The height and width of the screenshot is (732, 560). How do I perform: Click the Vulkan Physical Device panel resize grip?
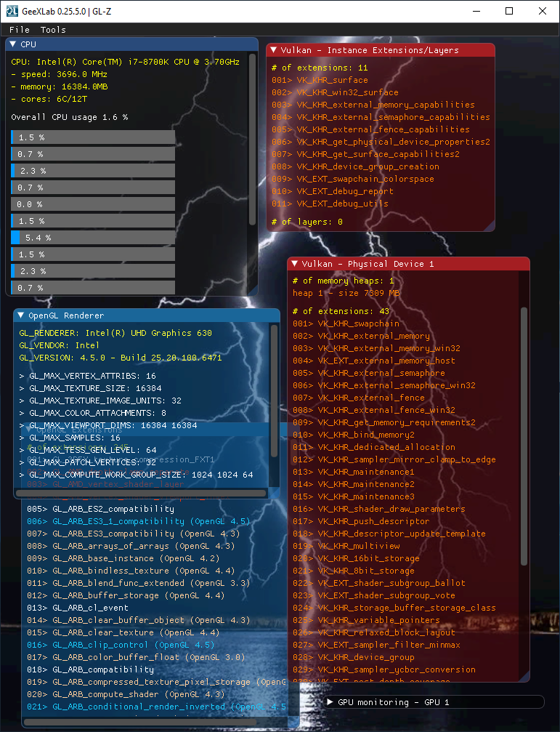[524, 677]
